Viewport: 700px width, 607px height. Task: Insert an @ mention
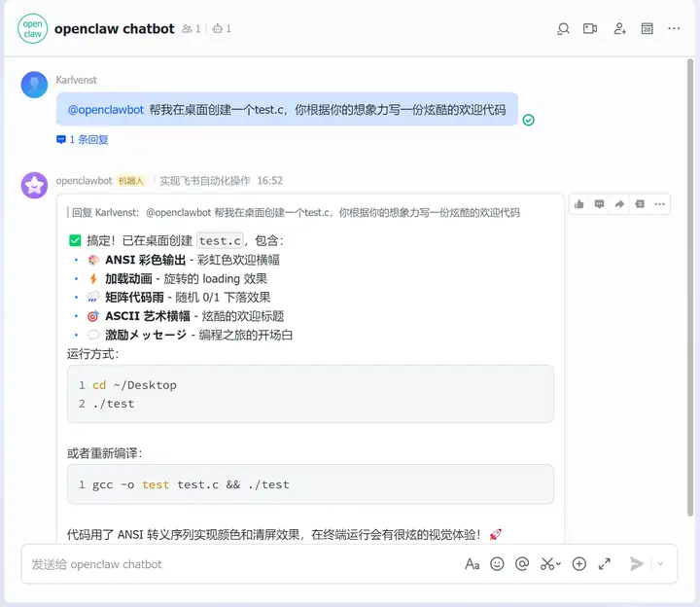click(522, 564)
